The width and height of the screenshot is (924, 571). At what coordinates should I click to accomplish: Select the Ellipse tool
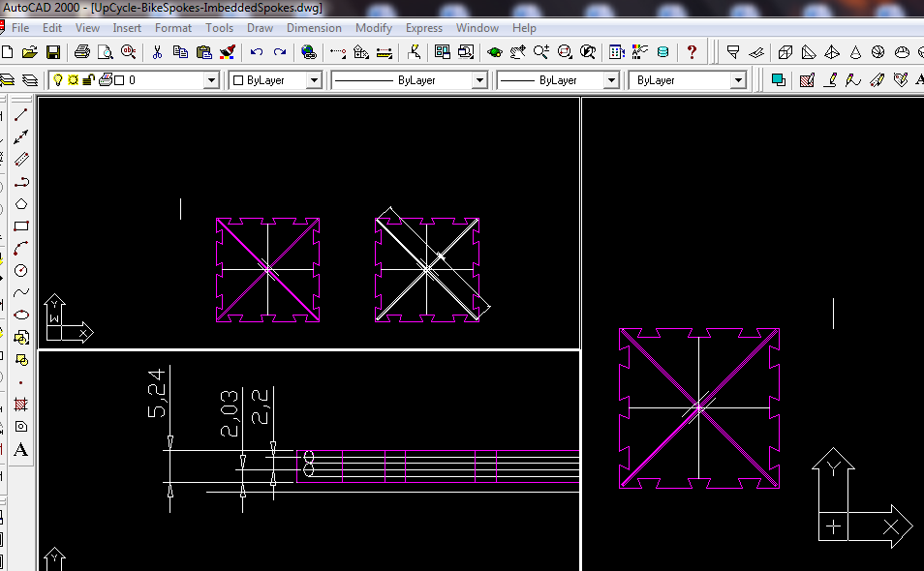20,315
